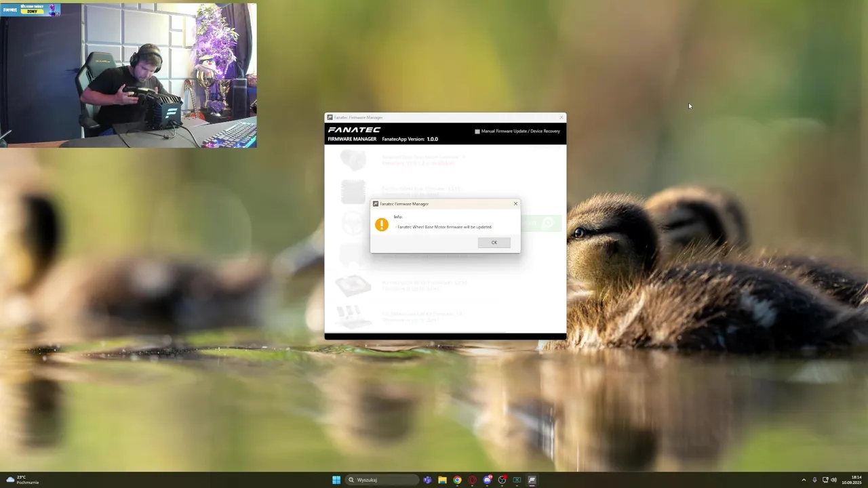Expand hidden system tray icons chevron
This screenshot has width=868, height=488.
click(804, 480)
